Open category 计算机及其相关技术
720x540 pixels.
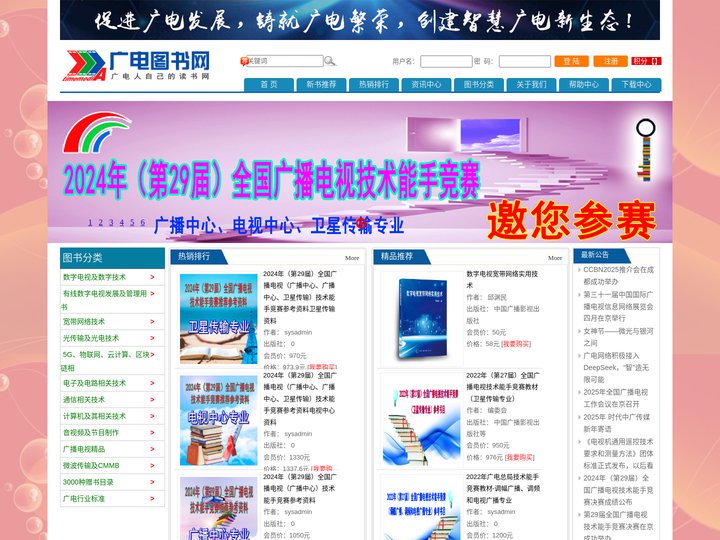click(94, 416)
